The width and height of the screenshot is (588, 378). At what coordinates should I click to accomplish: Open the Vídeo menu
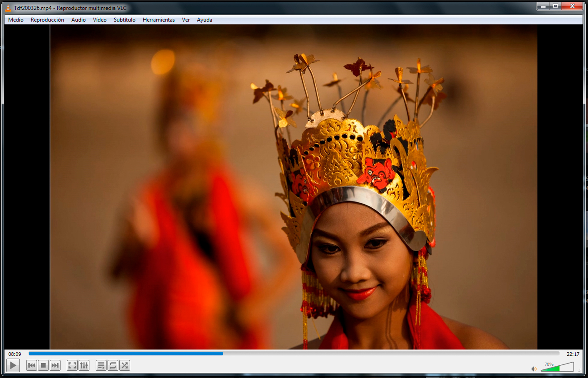[x=100, y=20]
